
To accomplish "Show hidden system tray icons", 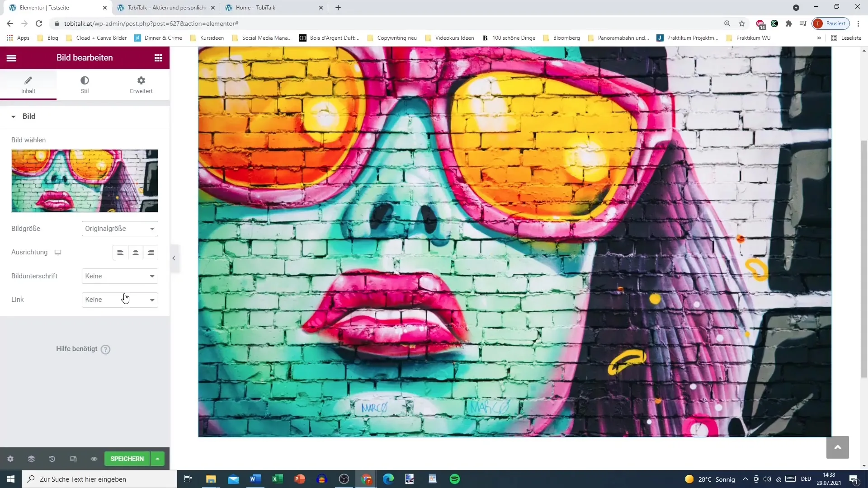I will tap(745, 479).
